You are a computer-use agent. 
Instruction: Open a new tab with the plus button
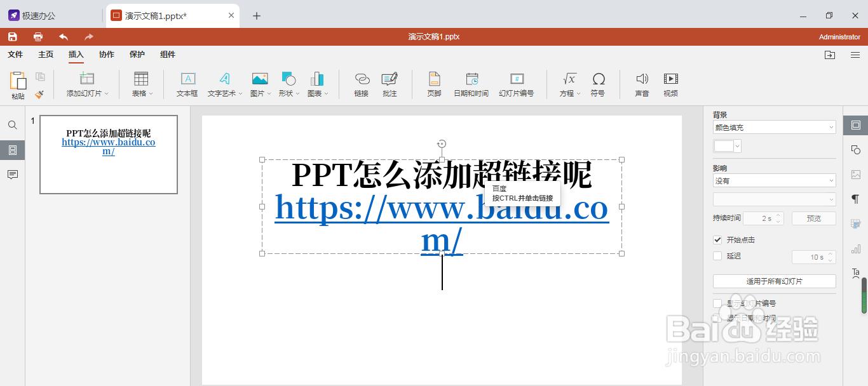pyautogui.click(x=257, y=16)
